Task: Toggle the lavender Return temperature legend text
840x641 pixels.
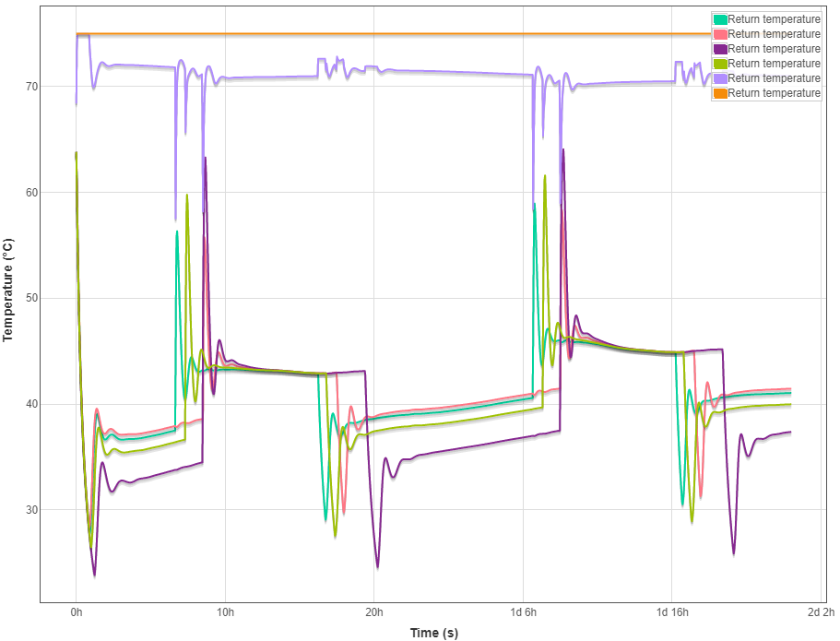Action: pyautogui.click(x=774, y=78)
